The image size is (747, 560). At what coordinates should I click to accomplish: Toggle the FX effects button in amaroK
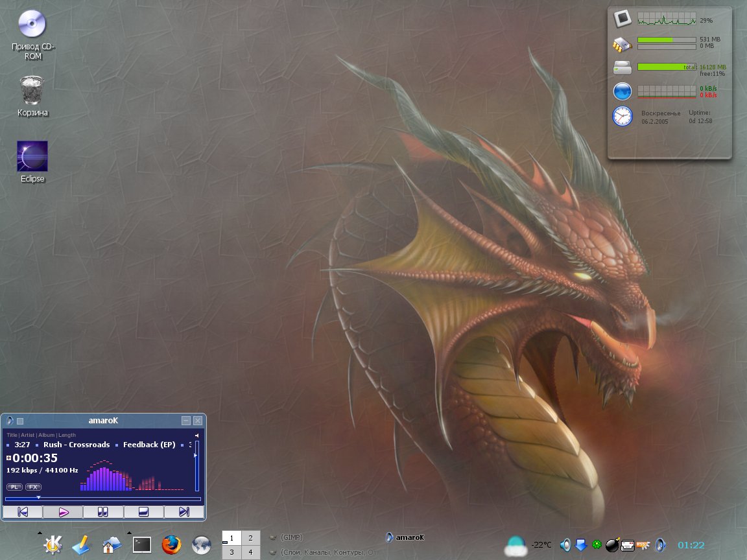tap(33, 487)
